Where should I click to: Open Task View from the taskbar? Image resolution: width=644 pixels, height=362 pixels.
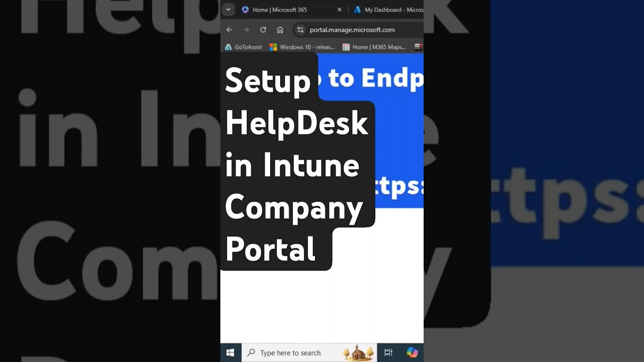[x=388, y=353]
